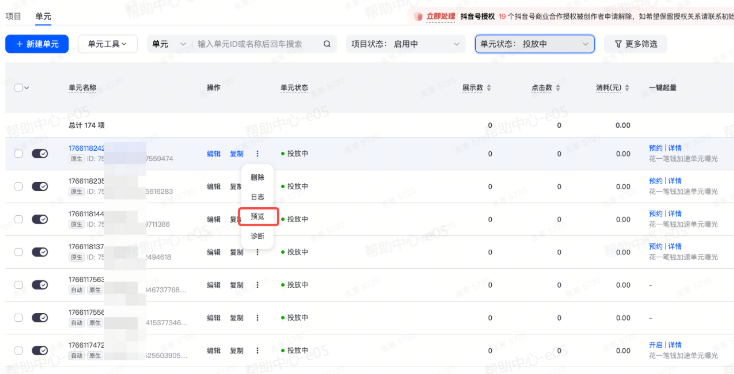Tick the select-all checkbox in header
734x374 pixels.
coord(18,88)
